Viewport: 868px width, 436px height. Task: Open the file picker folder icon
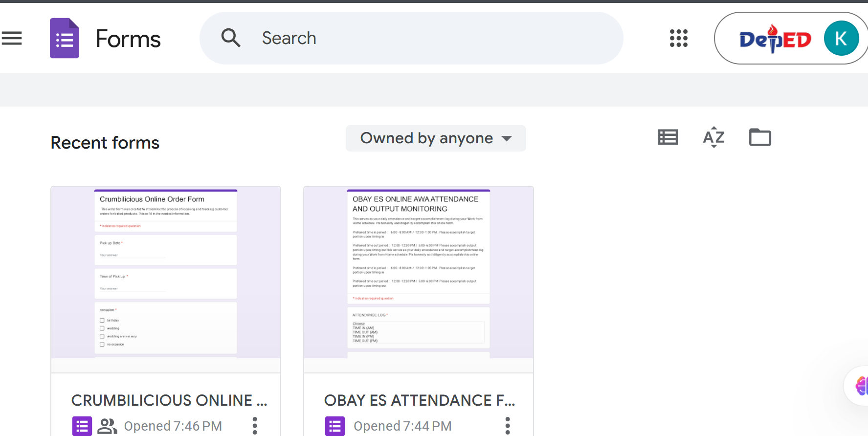(760, 137)
